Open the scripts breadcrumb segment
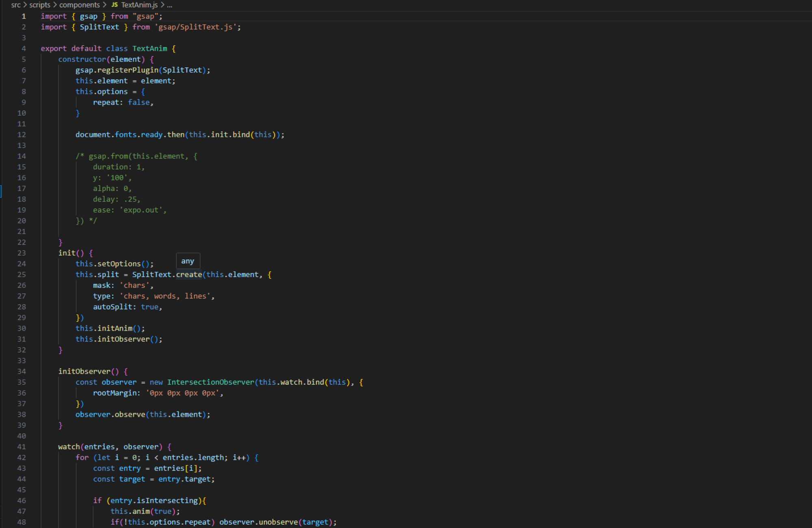Screen dimensions: 812x528 click(x=40, y=5)
